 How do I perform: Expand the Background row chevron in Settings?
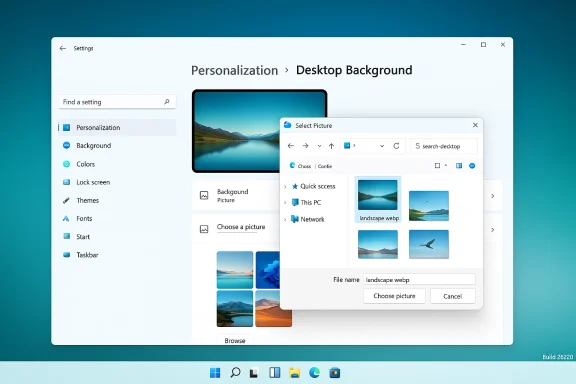[493, 196]
